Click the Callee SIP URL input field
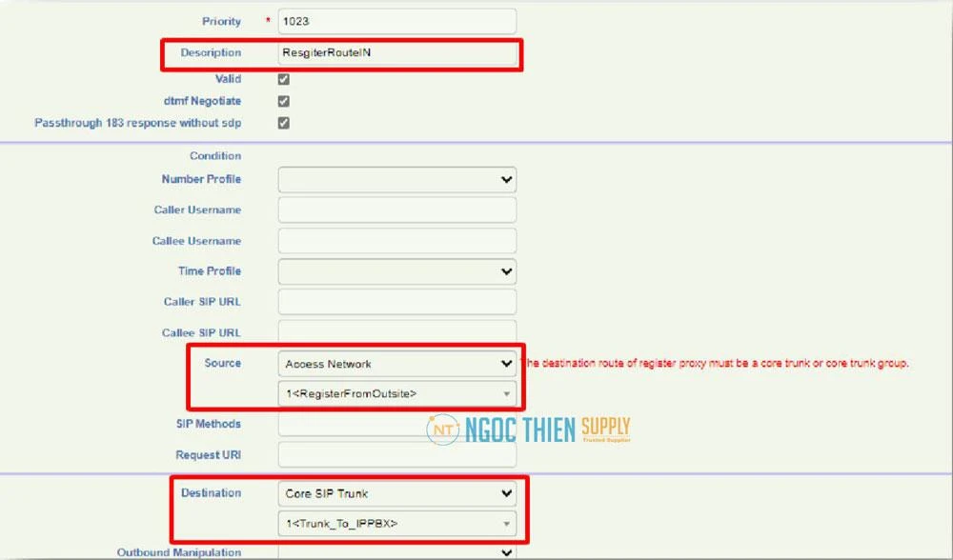The height and width of the screenshot is (560, 953). pyautogui.click(x=396, y=332)
